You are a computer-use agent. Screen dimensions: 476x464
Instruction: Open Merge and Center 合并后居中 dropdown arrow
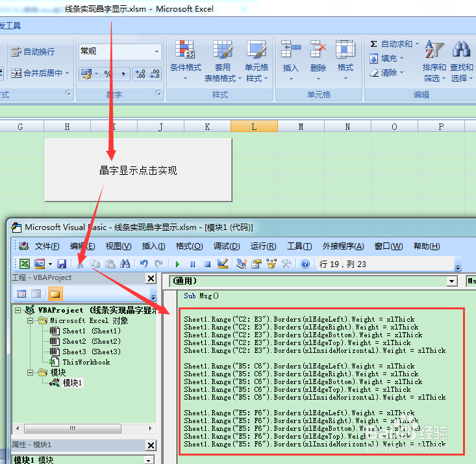[67, 73]
